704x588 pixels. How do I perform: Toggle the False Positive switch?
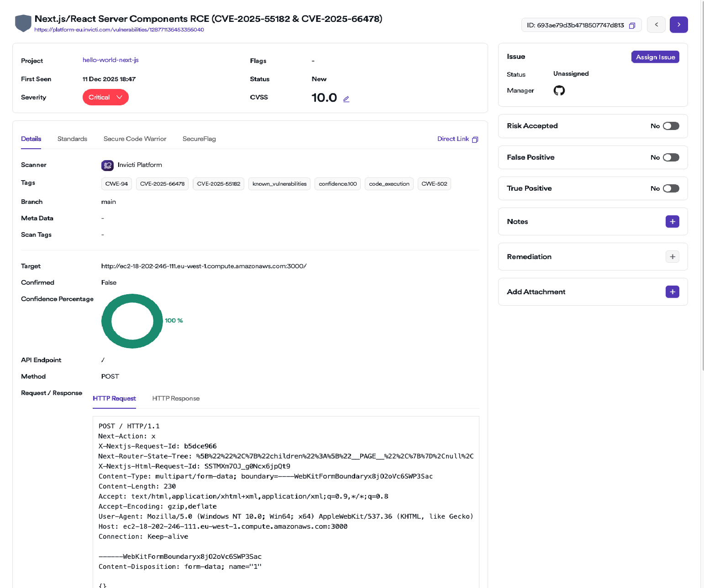671,157
